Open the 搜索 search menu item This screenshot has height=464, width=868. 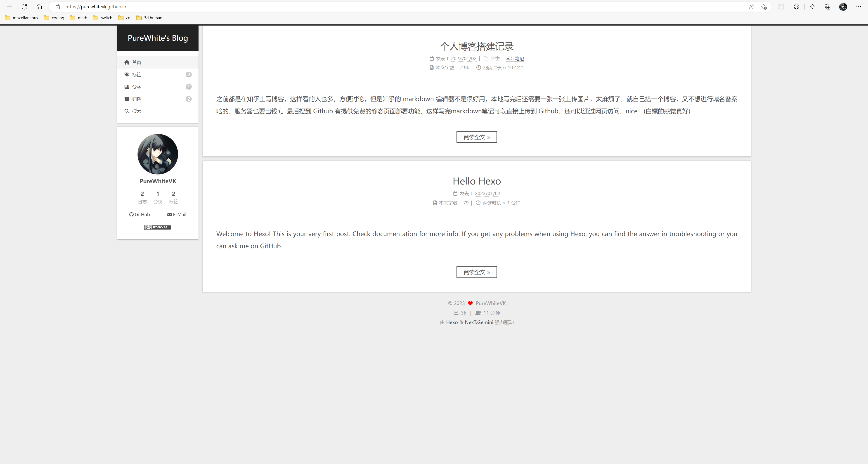[137, 111]
